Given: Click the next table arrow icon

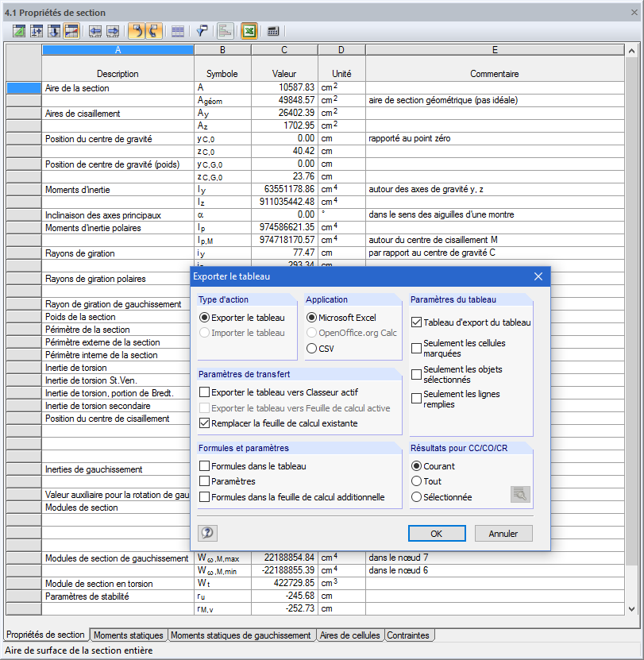Looking at the screenshot, I should pyautogui.click(x=114, y=31).
